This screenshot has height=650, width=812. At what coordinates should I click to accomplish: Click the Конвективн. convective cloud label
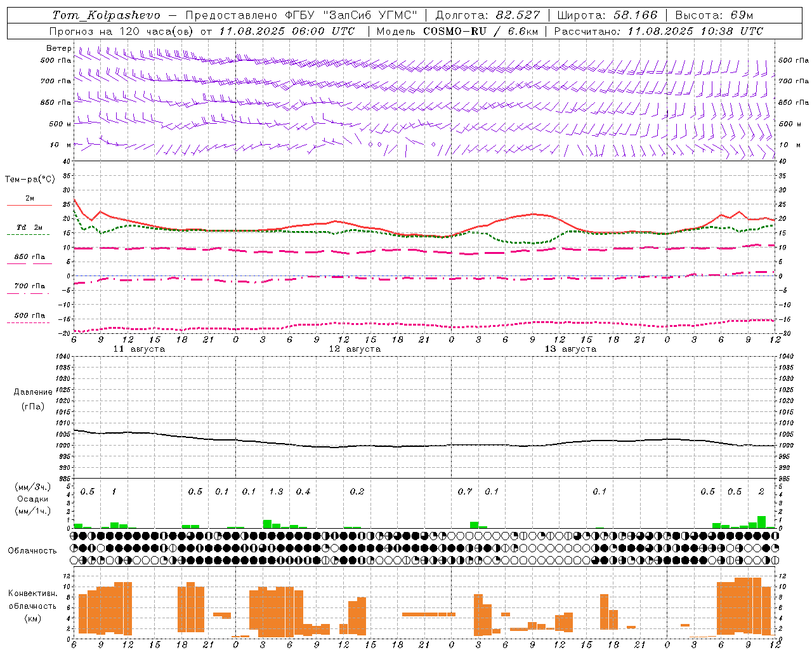pos(33,594)
